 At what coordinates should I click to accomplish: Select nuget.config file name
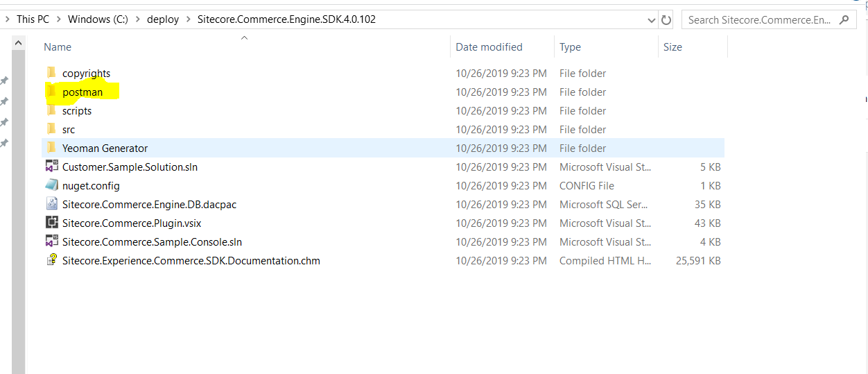pos(91,185)
